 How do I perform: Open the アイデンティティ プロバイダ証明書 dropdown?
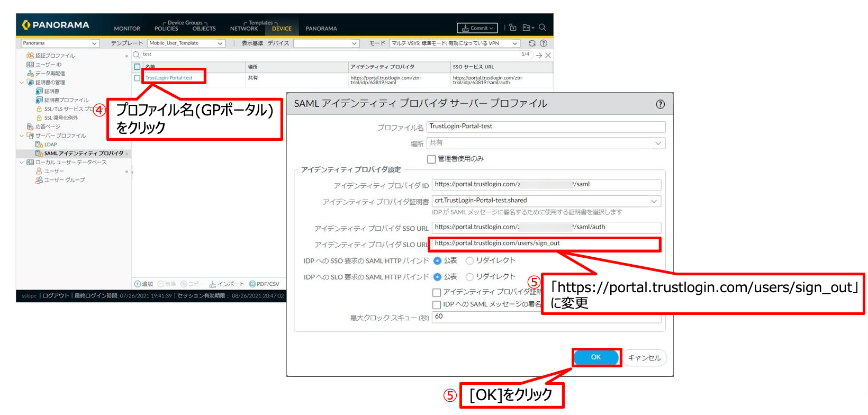[547, 201]
